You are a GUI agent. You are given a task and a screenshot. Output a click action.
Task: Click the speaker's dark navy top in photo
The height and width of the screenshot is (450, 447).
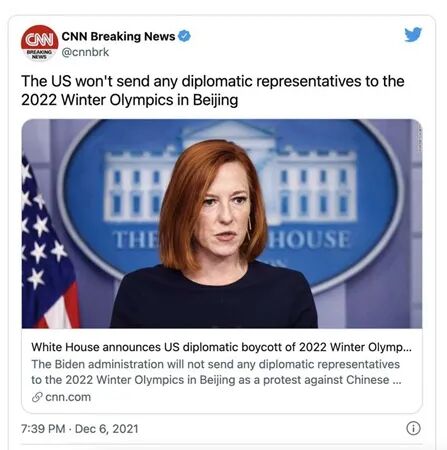pos(213,297)
